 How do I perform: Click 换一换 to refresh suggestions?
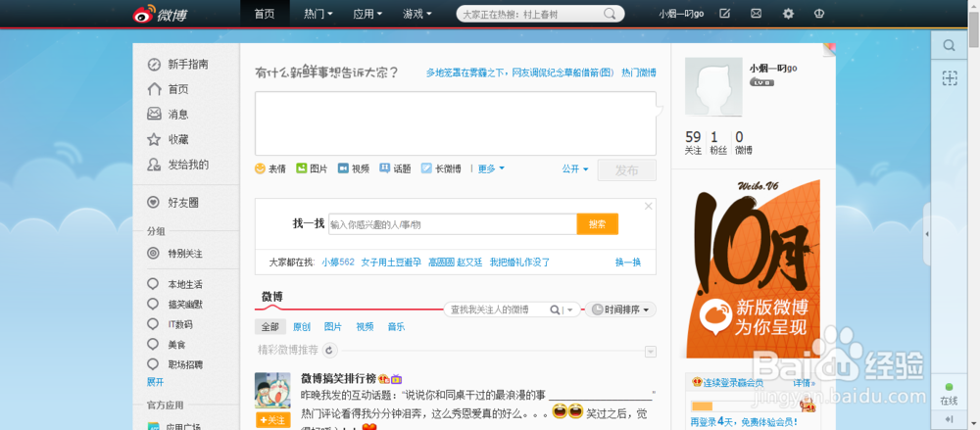pos(628,263)
